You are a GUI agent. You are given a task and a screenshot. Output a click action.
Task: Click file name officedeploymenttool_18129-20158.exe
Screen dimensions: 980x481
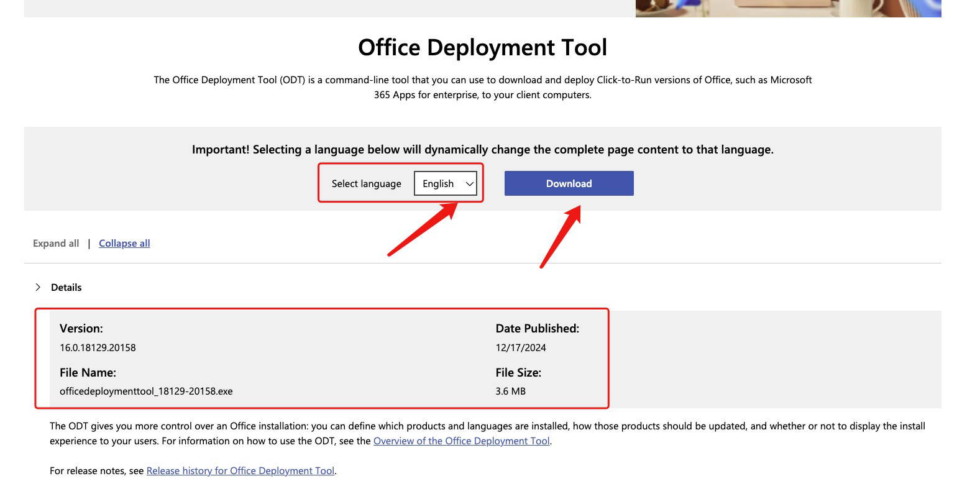pos(146,391)
